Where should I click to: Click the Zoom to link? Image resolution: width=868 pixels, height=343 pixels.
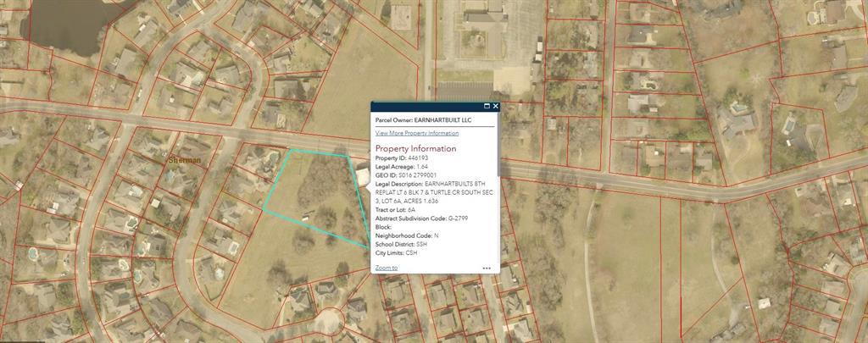point(386,268)
